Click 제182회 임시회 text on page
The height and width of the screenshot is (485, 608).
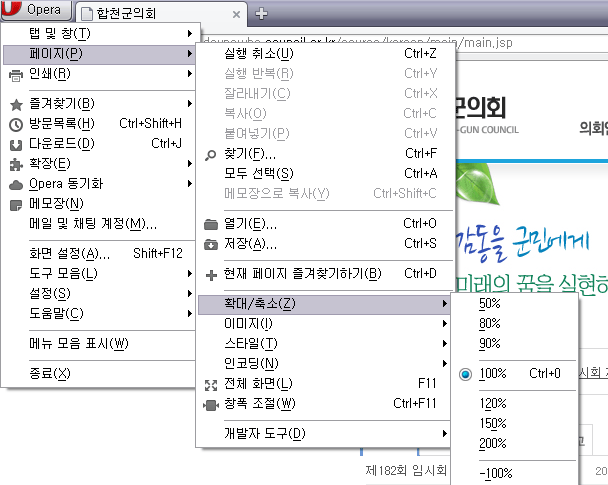pyautogui.click(x=406, y=471)
